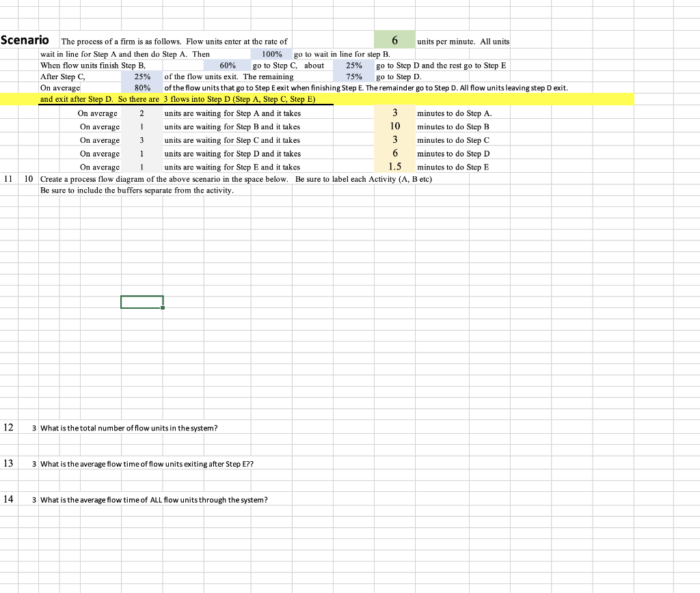Select question number 11 cell
The width and height of the screenshot is (700, 593).
pyautogui.click(x=8, y=179)
